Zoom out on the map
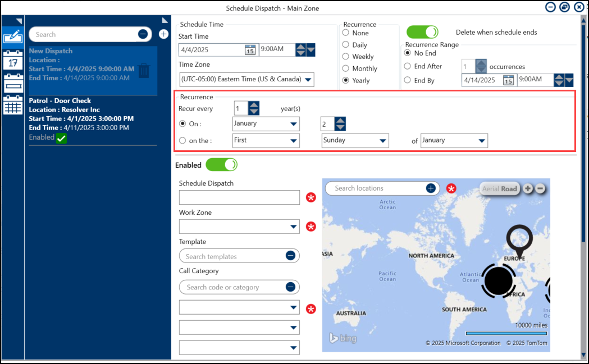This screenshot has width=589, height=364. pyautogui.click(x=540, y=188)
